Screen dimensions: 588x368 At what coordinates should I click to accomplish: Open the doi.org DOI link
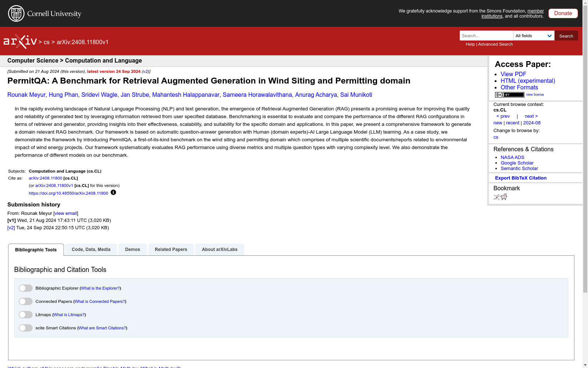[x=68, y=193]
